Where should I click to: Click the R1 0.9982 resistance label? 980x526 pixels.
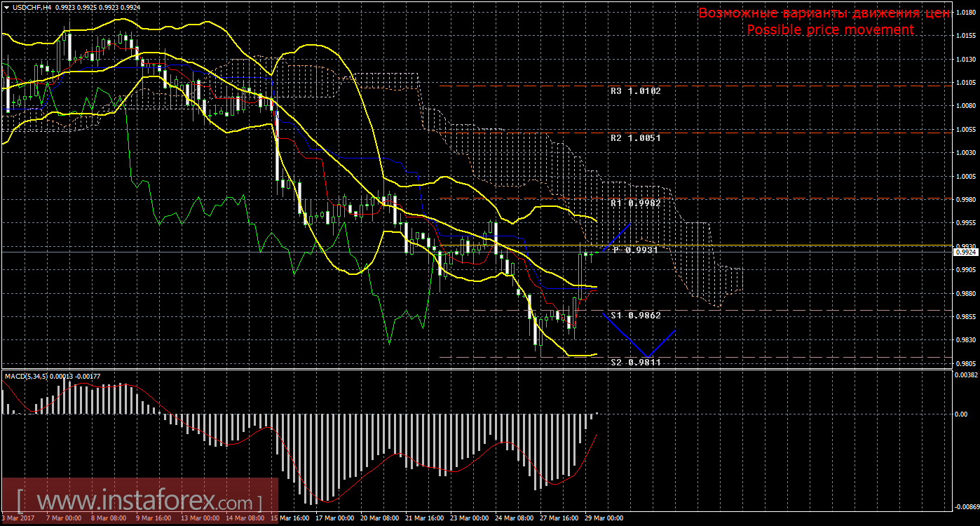[x=635, y=203]
